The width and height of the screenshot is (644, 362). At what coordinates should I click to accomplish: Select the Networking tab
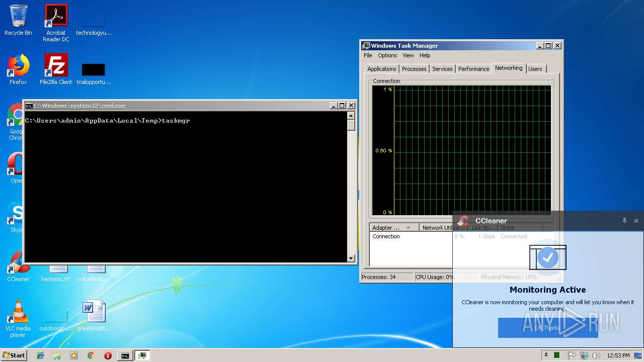[x=509, y=68]
